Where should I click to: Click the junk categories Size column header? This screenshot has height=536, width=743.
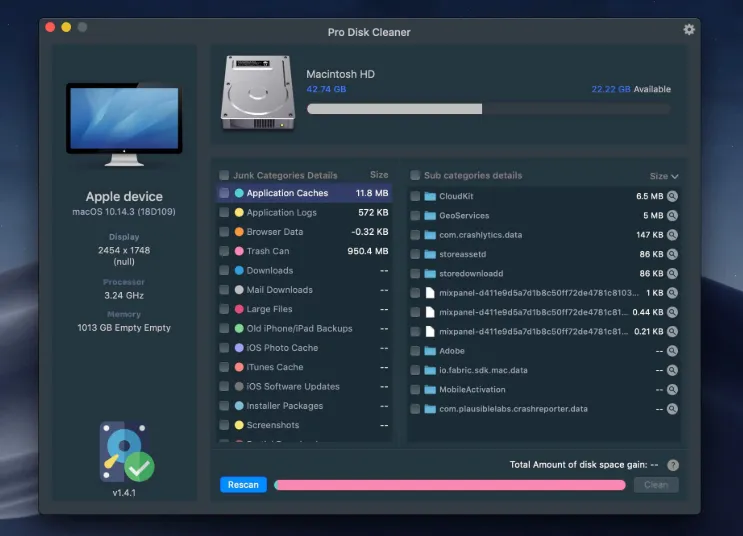pos(379,175)
